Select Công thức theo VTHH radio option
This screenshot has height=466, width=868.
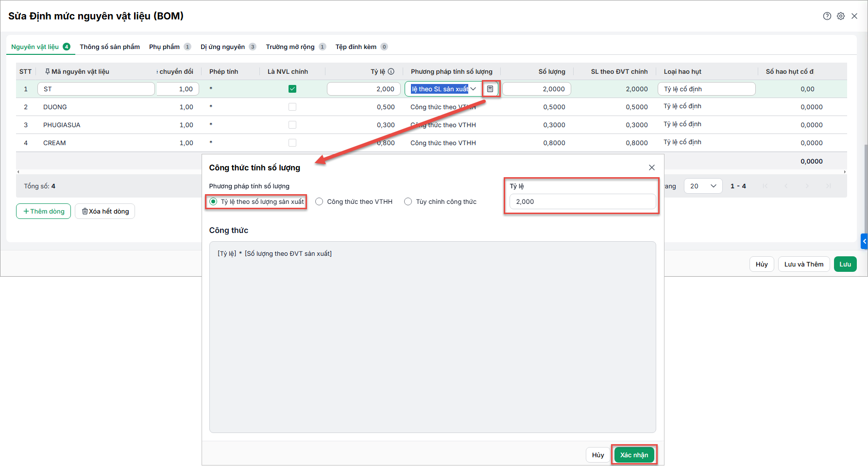coord(319,201)
